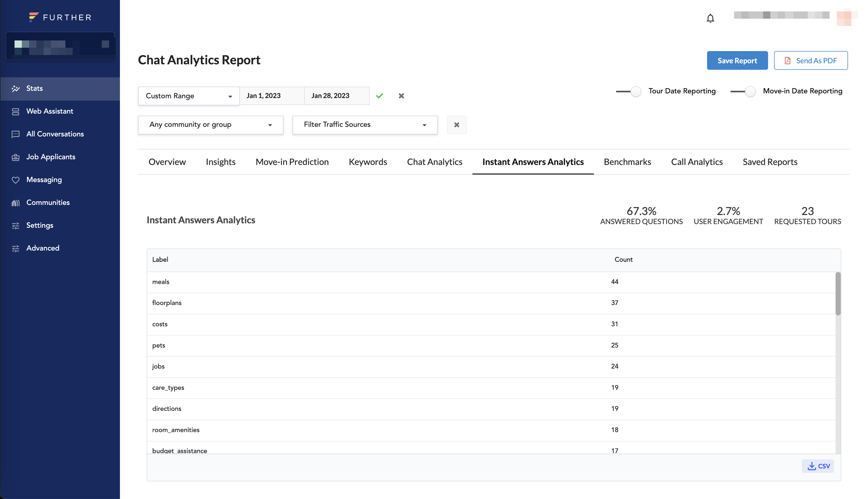Open Stats in the sidebar

coord(60,89)
